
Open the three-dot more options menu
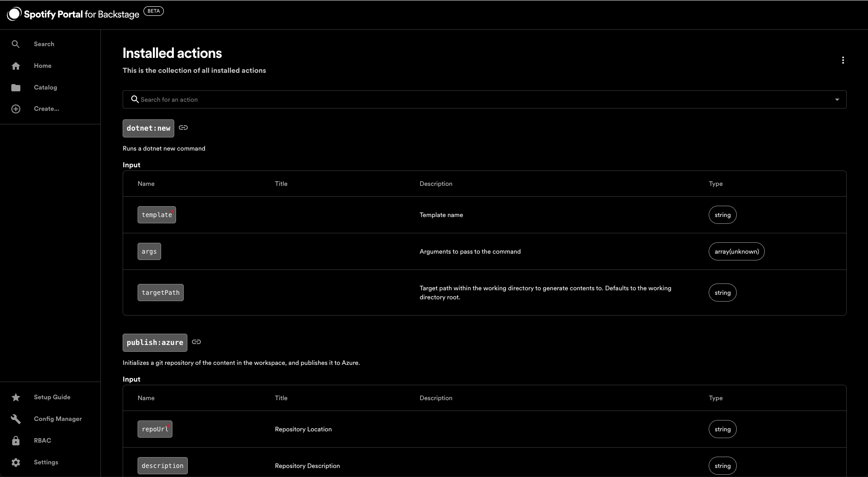pos(843,60)
